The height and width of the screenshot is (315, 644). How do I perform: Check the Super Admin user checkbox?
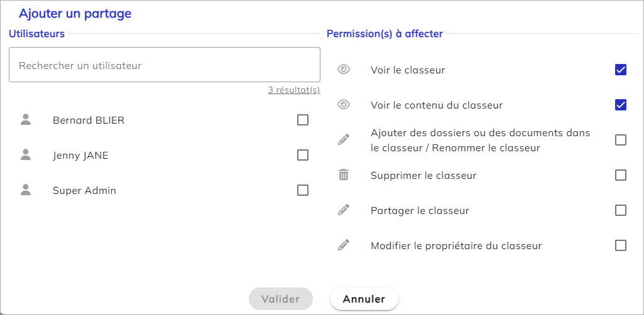pyautogui.click(x=303, y=190)
